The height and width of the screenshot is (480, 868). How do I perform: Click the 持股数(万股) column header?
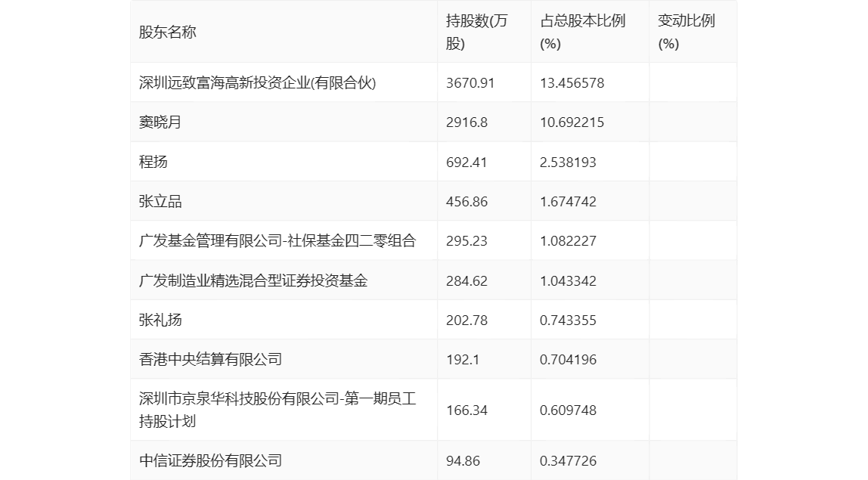476,32
